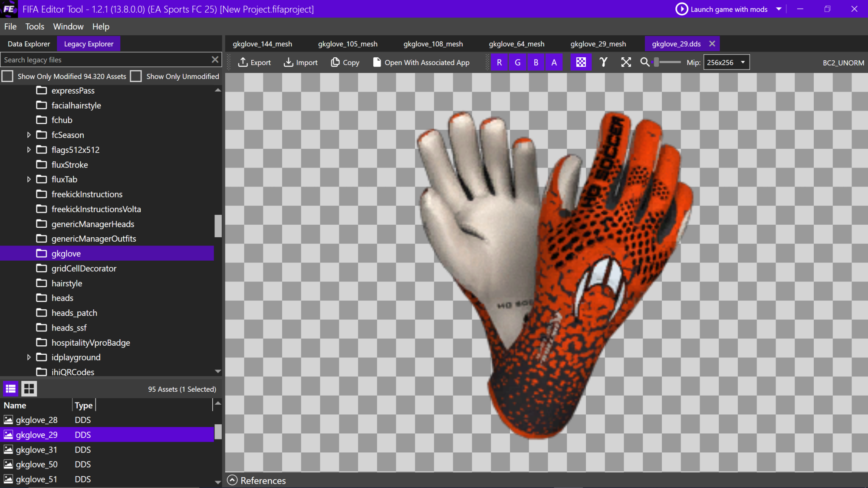Click the folder tree scrollbar thumb
The image size is (868, 488).
(218, 226)
